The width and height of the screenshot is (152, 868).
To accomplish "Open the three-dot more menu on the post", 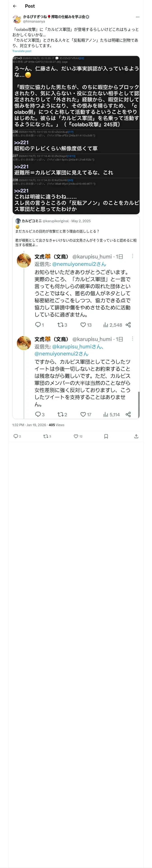I will tap(137, 17).
